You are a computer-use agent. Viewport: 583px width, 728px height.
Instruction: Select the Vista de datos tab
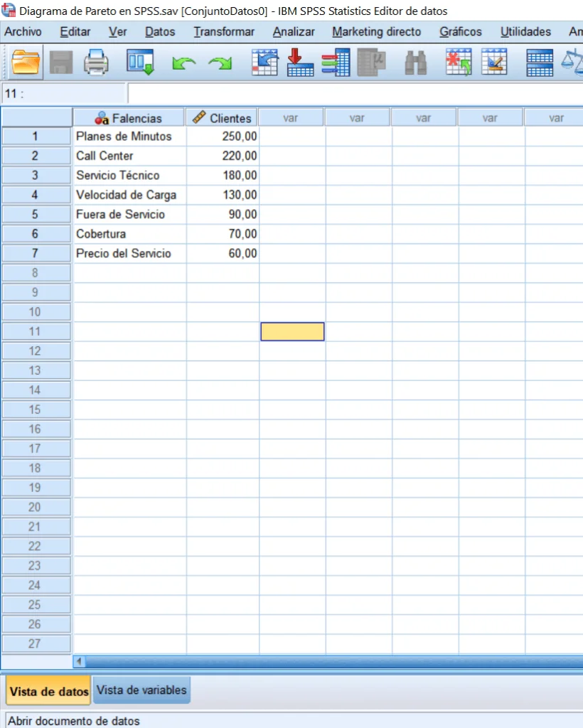(48, 690)
